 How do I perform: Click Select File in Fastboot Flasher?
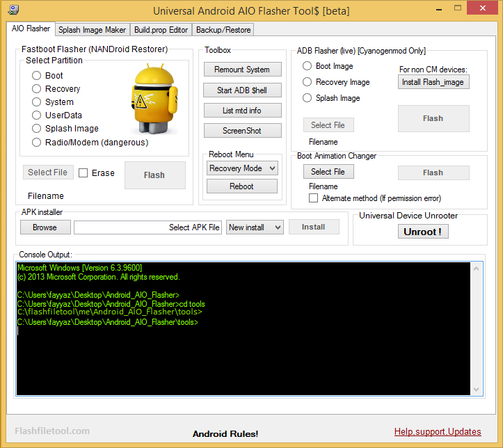(x=48, y=173)
